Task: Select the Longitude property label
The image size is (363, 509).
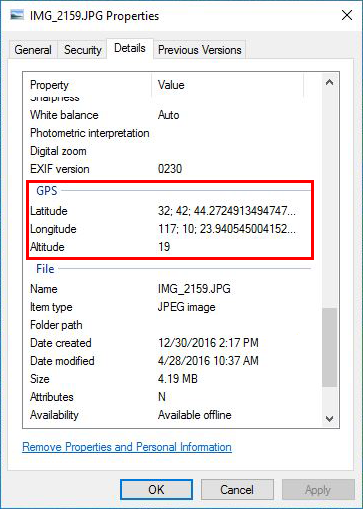Action: point(53,229)
